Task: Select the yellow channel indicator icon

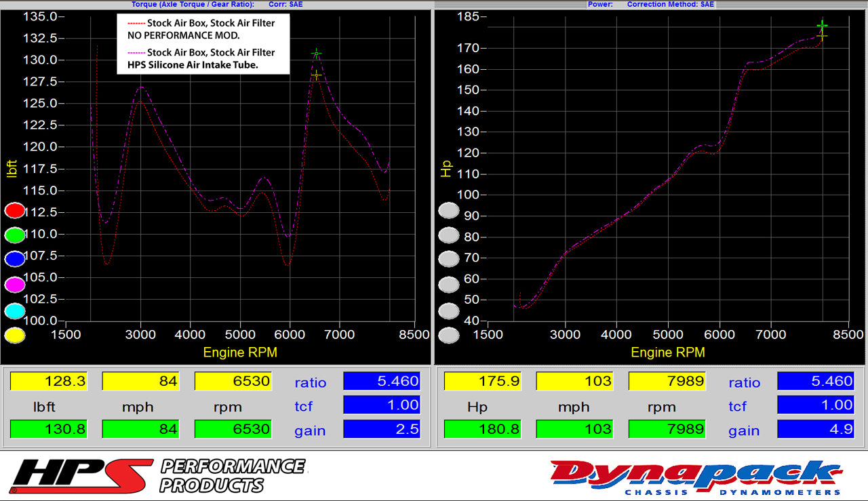Action: [x=14, y=335]
